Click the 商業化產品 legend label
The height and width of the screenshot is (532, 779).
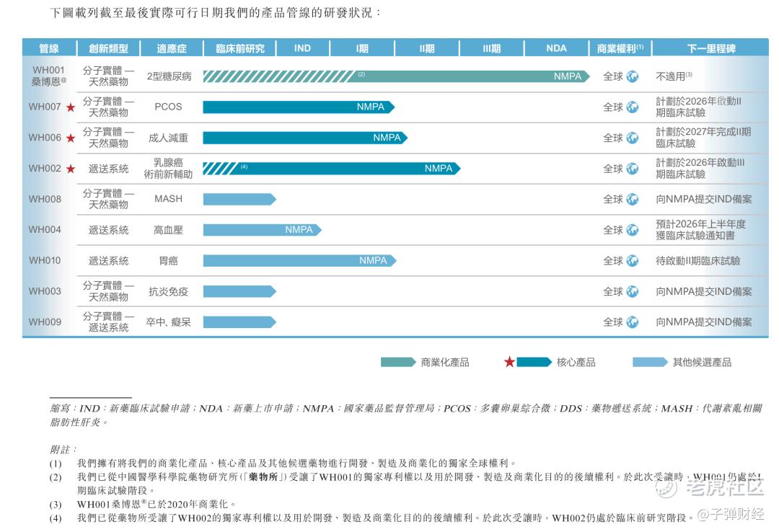click(x=445, y=362)
